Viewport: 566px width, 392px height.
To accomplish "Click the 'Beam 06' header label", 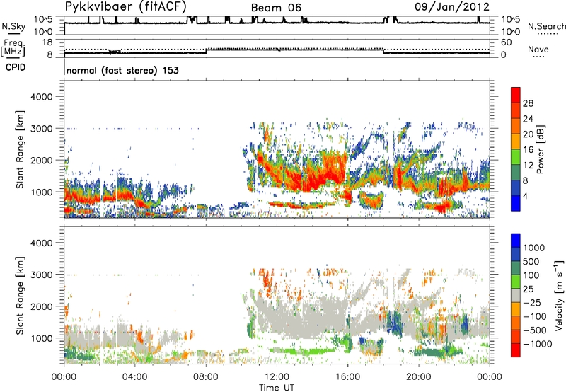I will pos(276,8).
